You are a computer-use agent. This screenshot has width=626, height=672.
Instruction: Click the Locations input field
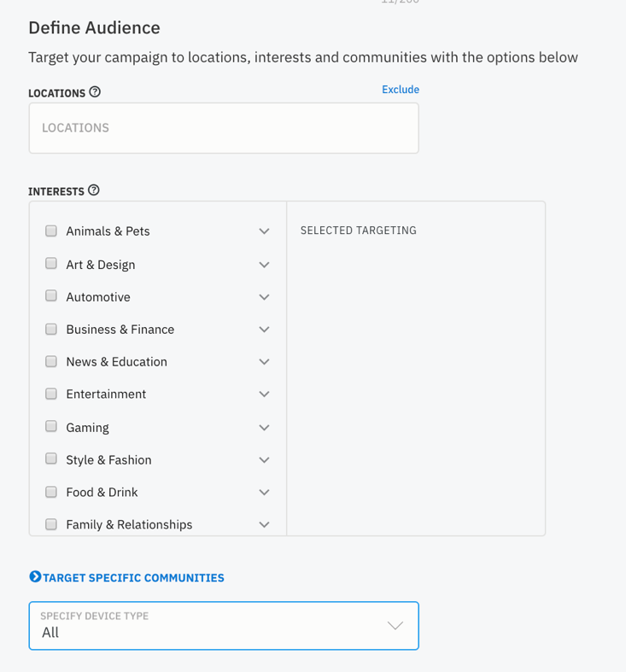point(224,128)
